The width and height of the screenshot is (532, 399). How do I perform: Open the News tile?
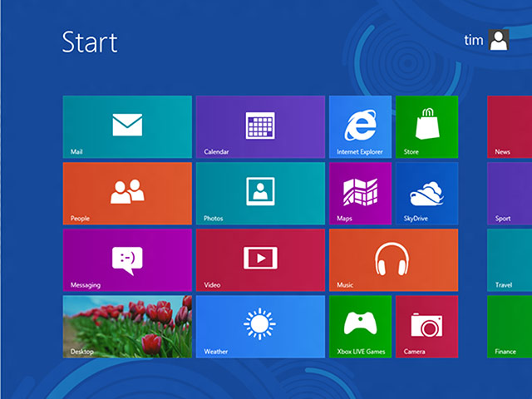[510, 127]
